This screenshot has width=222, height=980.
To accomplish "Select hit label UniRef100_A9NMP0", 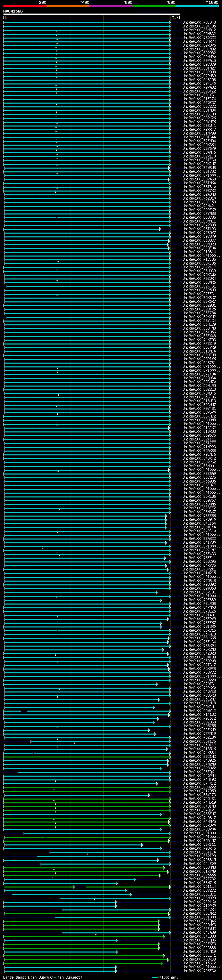I will click(x=199, y=57).
